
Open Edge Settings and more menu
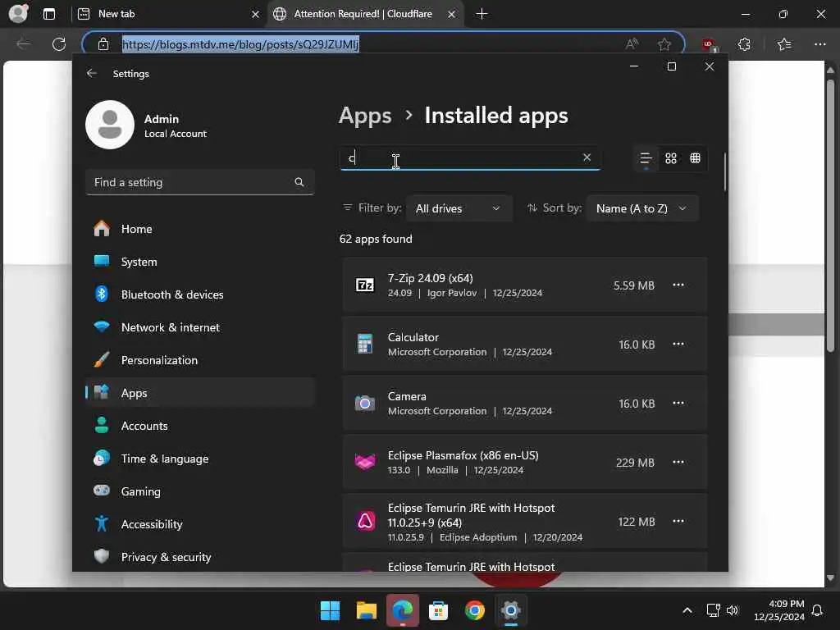pos(820,44)
